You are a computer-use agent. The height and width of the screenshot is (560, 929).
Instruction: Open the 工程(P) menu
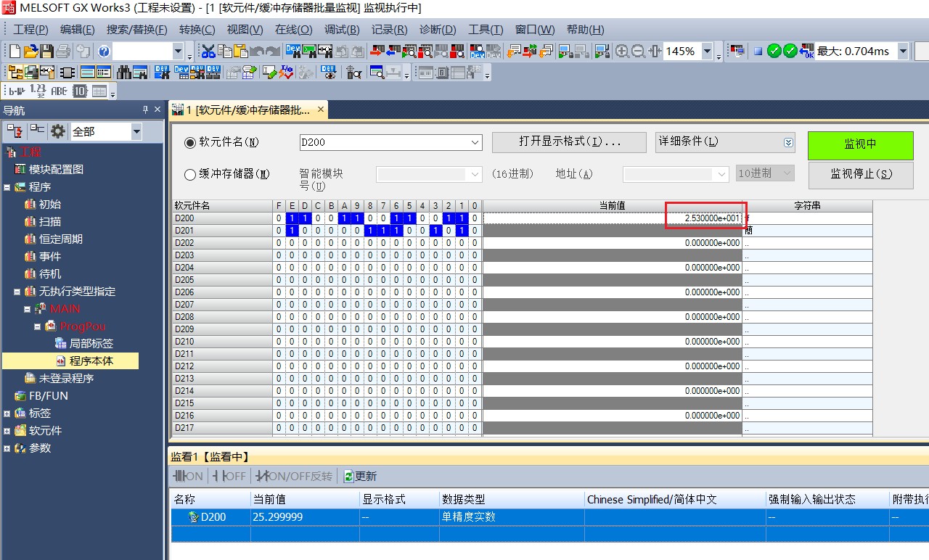click(30, 30)
